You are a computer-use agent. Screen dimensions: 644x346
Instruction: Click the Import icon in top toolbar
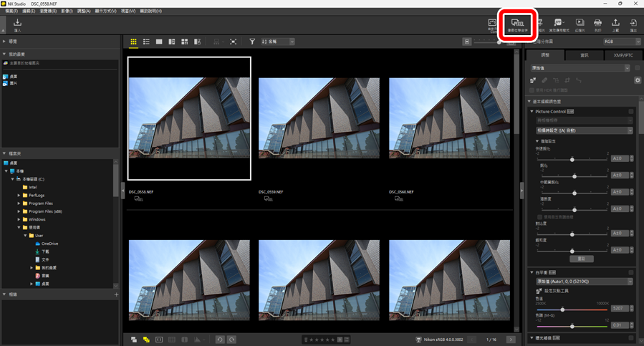(x=17, y=25)
